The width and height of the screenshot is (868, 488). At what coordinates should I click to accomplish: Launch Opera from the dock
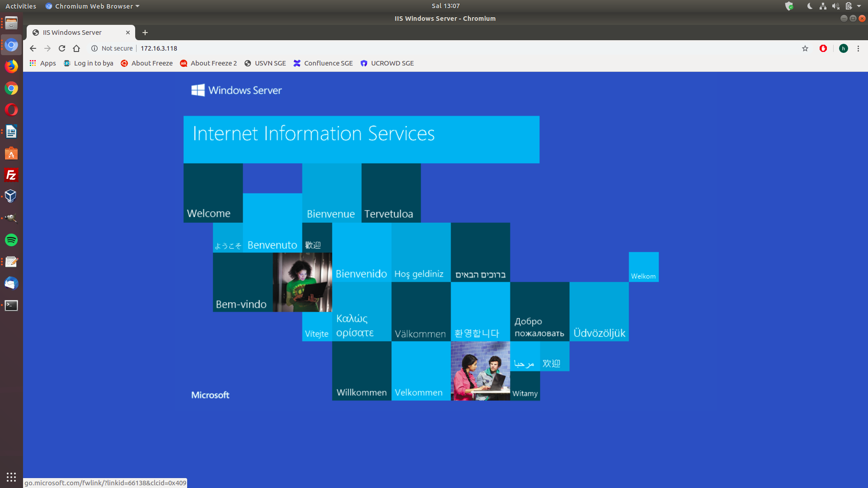click(11, 110)
